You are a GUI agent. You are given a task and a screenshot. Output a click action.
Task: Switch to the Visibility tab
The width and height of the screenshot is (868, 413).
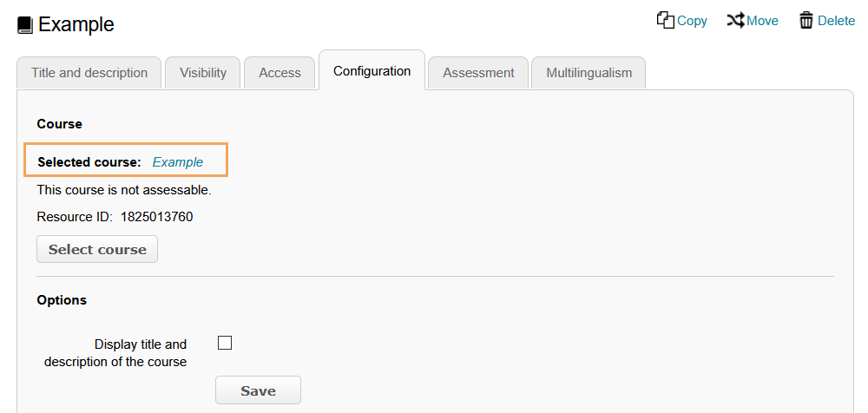click(203, 73)
